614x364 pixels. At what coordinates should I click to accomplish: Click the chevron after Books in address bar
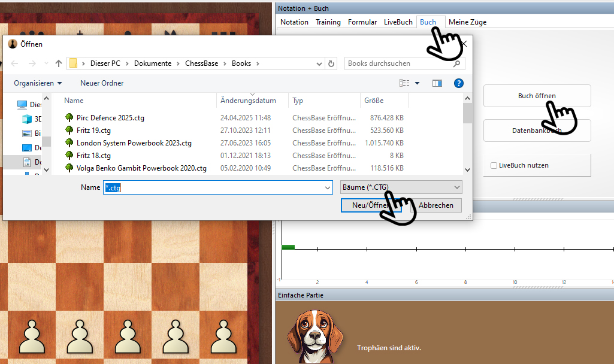tap(257, 63)
